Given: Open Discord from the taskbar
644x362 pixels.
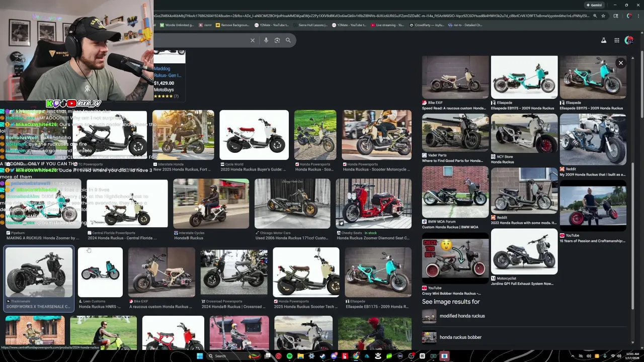Looking at the screenshot, I should pyautogui.click(x=334, y=356).
